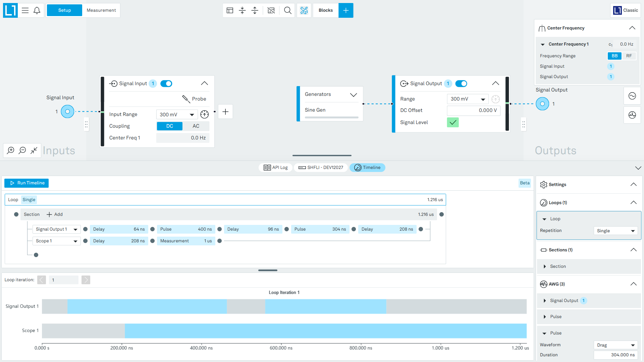Open the Repetition Single dropdown
The width and height of the screenshot is (644, 362).
[x=615, y=231]
